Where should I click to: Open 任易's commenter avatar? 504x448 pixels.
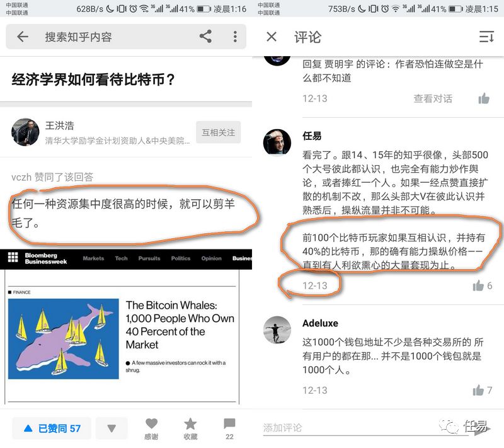[277, 142]
